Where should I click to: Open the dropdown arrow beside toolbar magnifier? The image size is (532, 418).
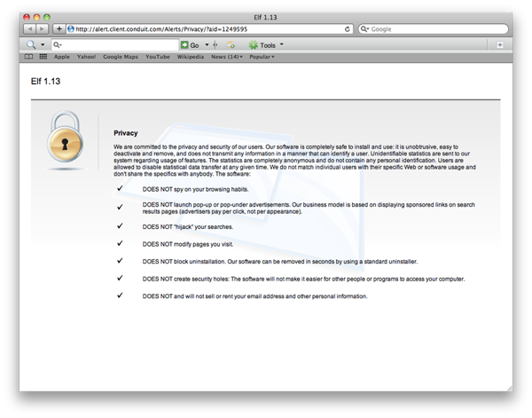click(43, 45)
